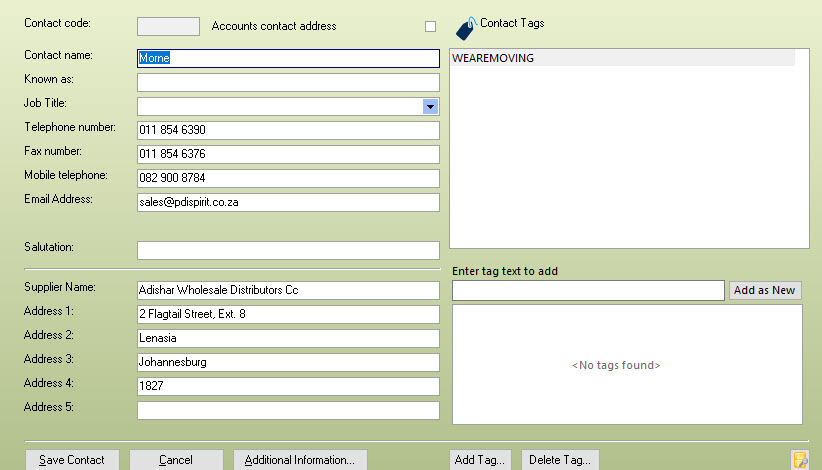Click the Add as New button

pos(764,291)
